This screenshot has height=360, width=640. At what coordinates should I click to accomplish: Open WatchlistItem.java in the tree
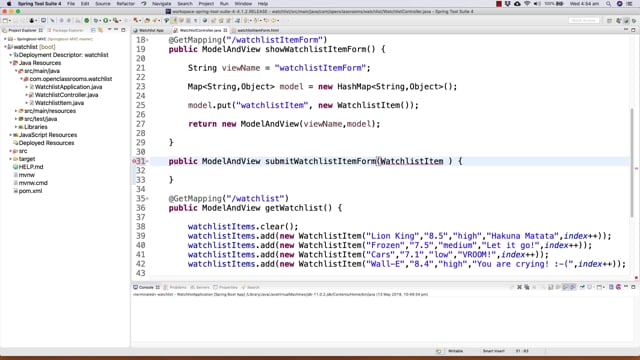click(59, 103)
